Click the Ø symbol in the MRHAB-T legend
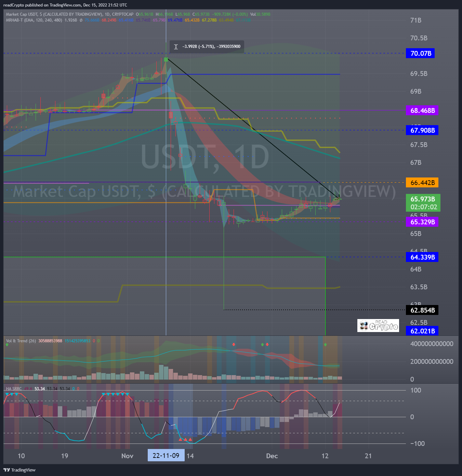Viewport: 462px width, 476px height. 81,20
